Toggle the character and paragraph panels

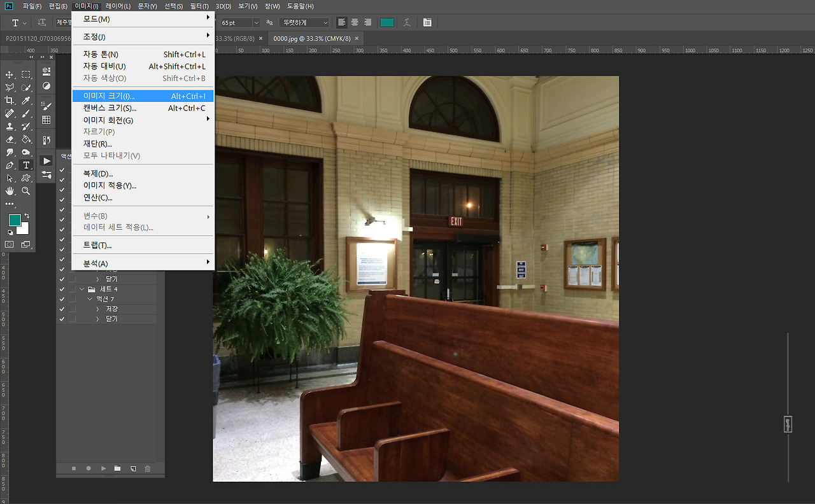pyautogui.click(x=427, y=22)
